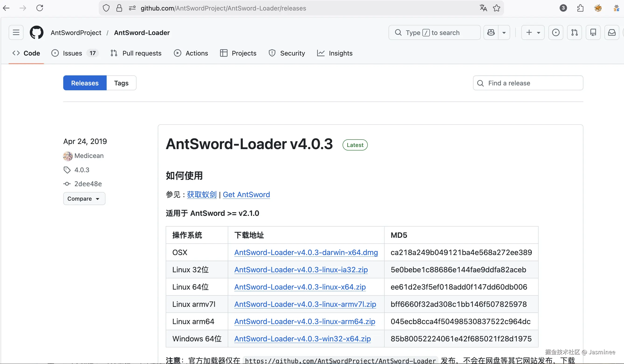Bookmark page with the star icon
Viewport: 624px width, 364px height.
(497, 8)
